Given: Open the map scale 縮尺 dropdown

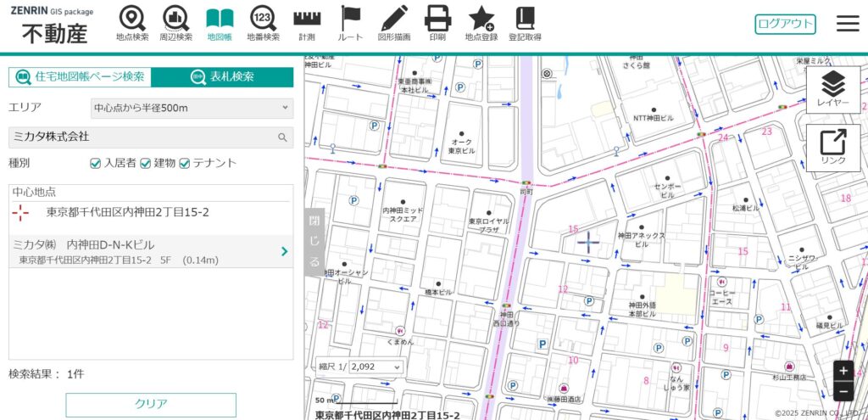Looking at the screenshot, I should point(375,367).
